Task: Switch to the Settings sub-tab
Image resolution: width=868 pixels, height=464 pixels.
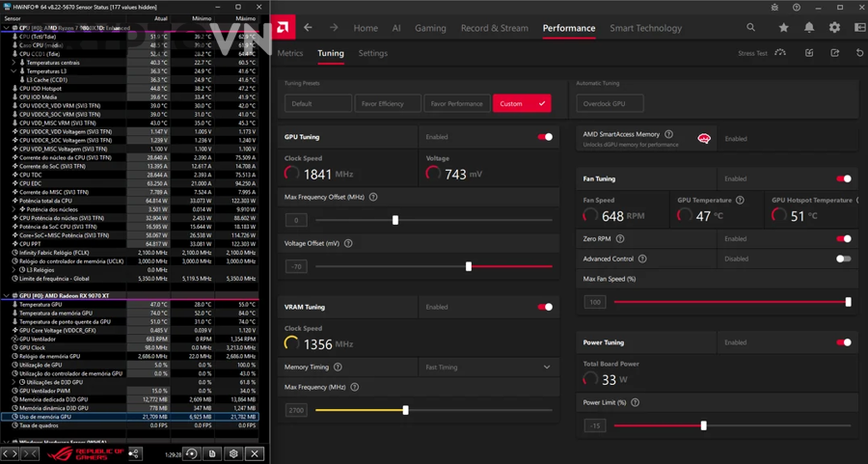Action: pos(372,53)
